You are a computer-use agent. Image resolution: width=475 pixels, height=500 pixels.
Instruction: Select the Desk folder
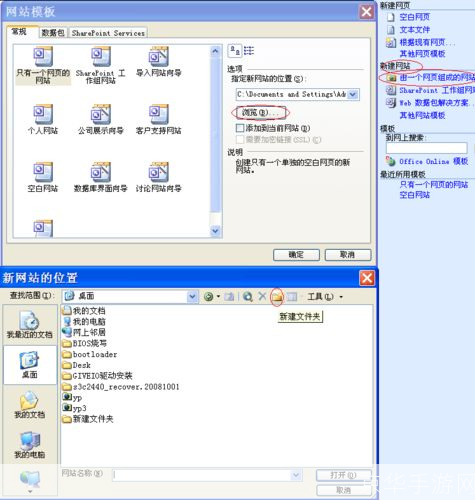77,365
